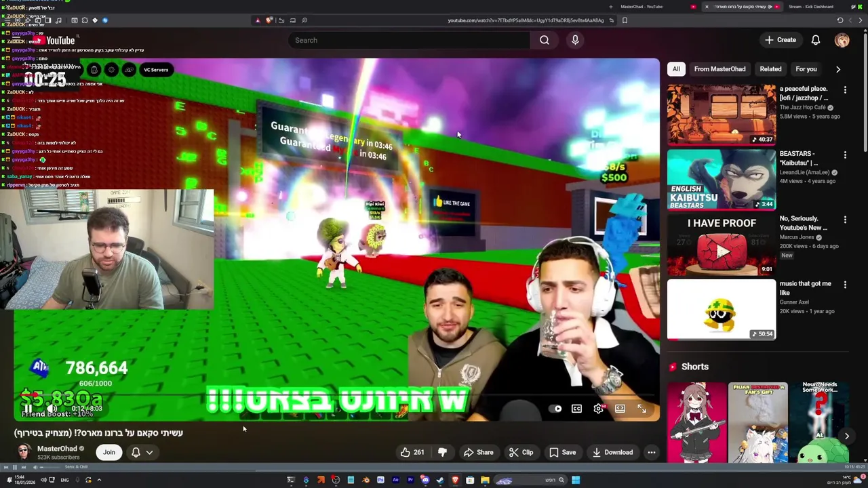868x488 pixels.
Task: Show more Shorts with the next arrow
Action: (846, 436)
